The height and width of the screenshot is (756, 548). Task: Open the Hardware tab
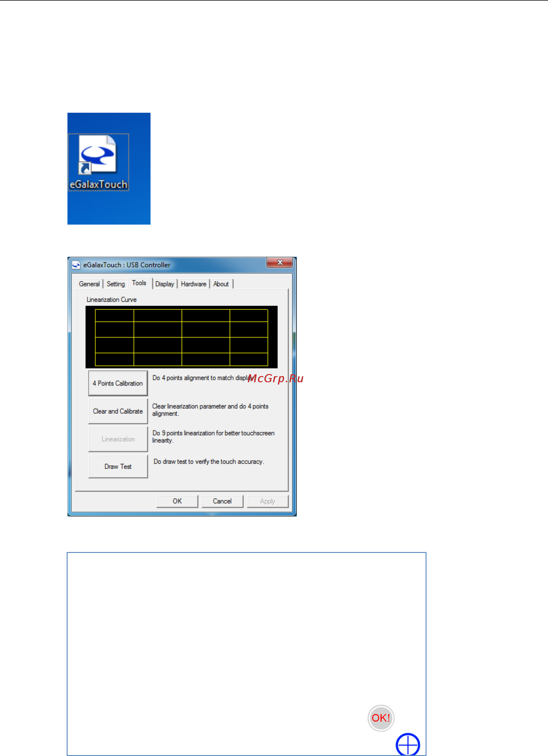(x=193, y=284)
